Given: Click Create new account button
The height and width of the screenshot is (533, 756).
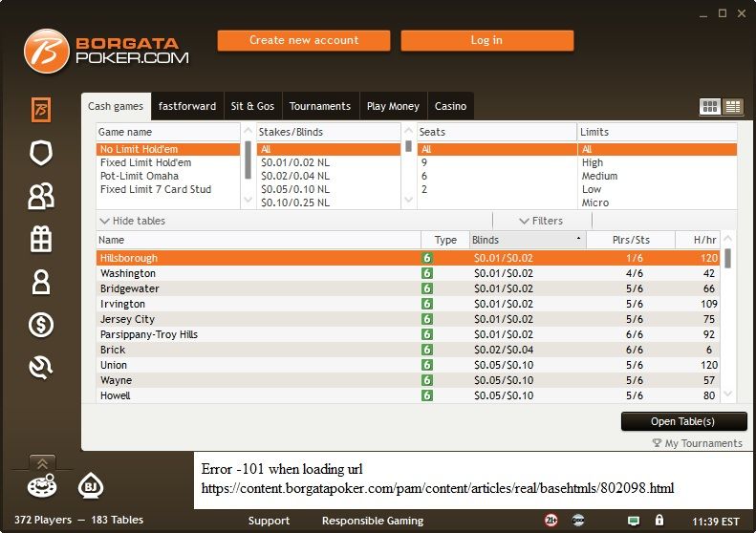Looking at the screenshot, I should click(x=304, y=40).
